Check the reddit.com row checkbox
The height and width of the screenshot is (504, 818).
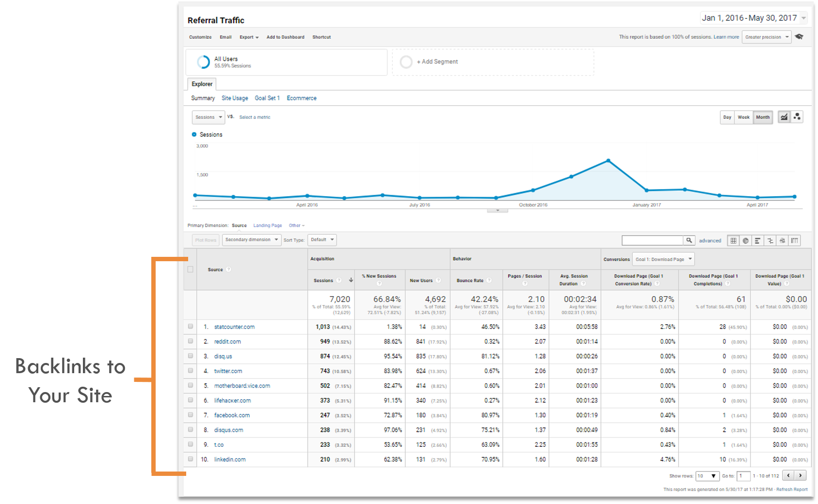(191, 341)
